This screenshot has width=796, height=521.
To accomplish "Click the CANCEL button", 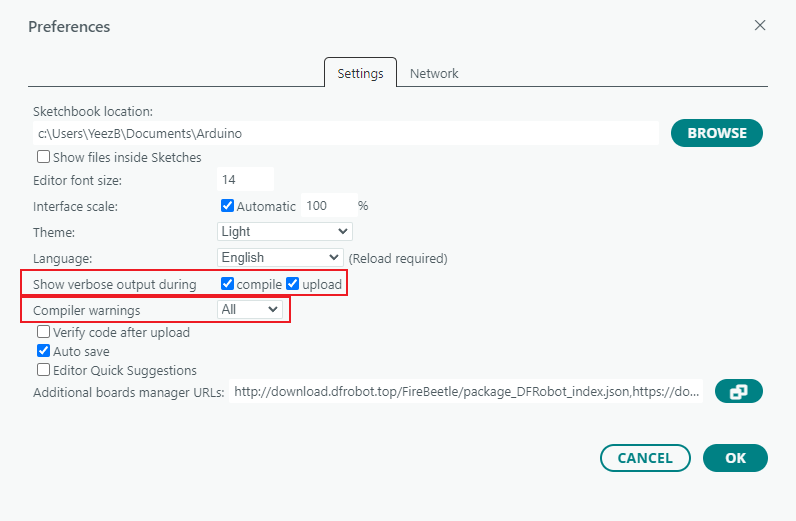I will [645, 458].
